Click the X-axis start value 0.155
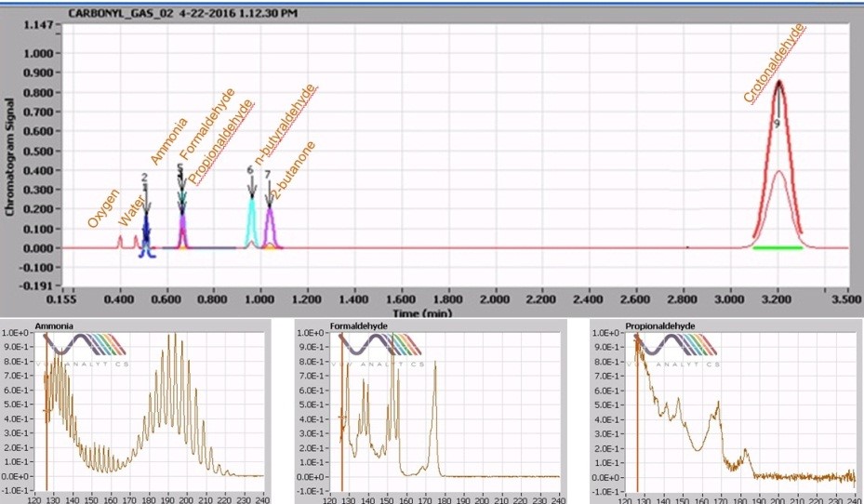The image size is (864, 504). [x=61, y=299]
